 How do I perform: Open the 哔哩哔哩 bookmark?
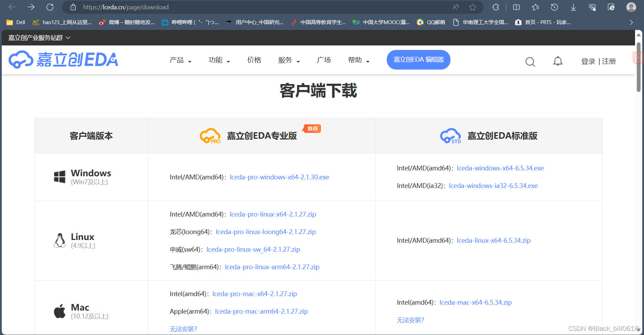pos(190,22)
